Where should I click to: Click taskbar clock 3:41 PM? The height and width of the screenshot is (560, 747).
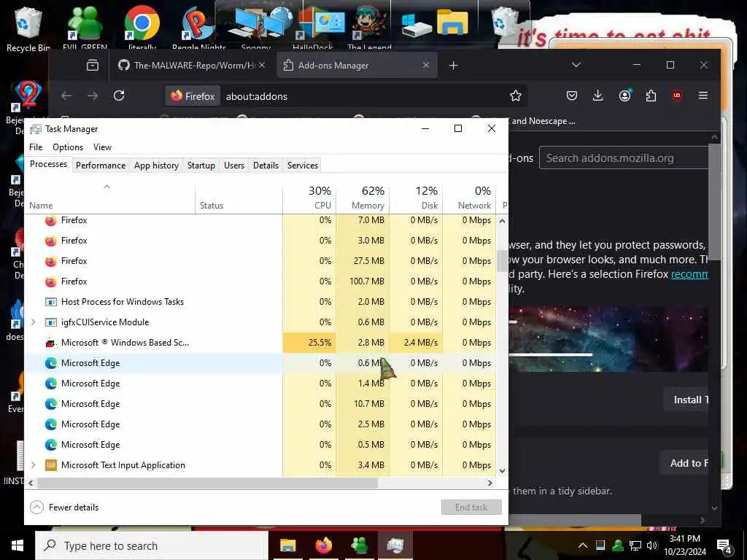[685, 545]
